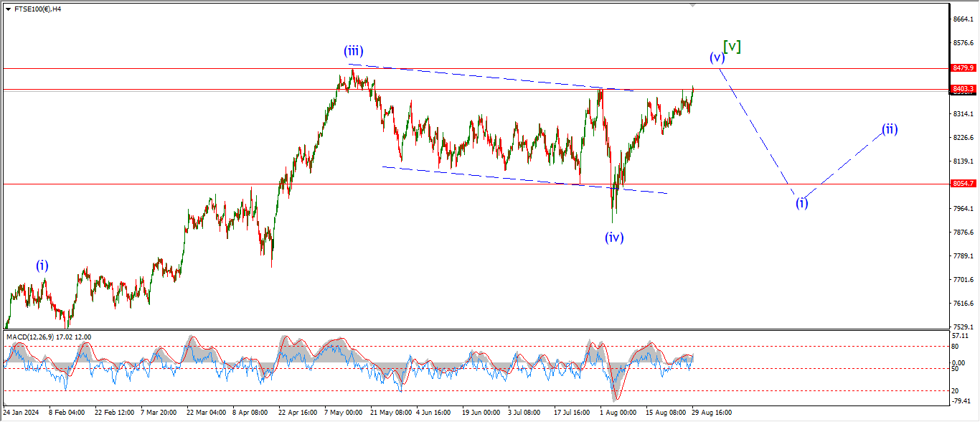The width and height of the screenshot is (980, 422).
Task: Click the green [v] wave label
Action: point(732,47)
